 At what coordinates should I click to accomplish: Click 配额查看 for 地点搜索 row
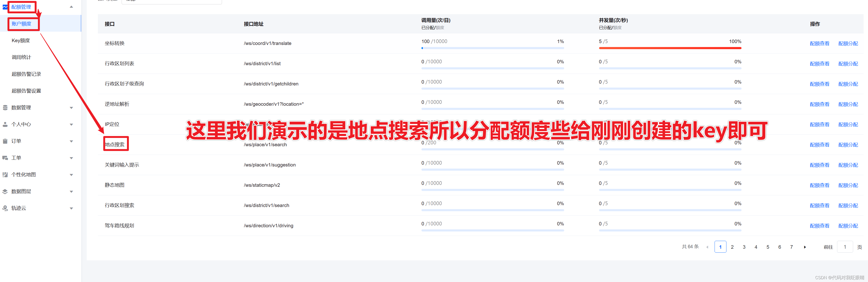click(x=819, y=145)
